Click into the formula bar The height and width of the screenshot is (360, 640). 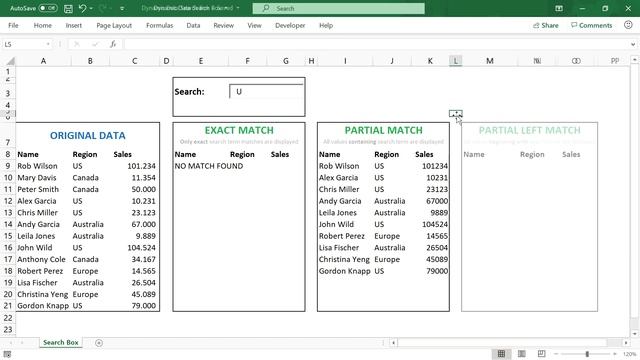pos(376,44)
